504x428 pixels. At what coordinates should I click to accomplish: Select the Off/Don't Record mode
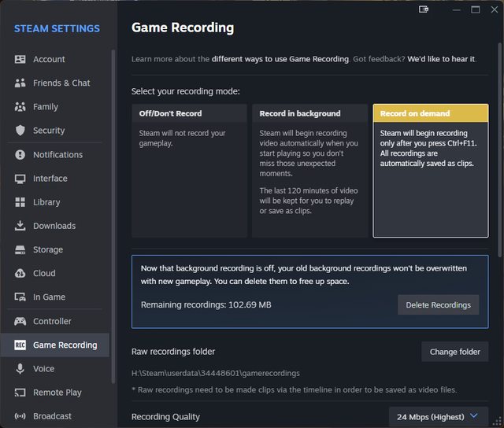click(x=190, y=171)
